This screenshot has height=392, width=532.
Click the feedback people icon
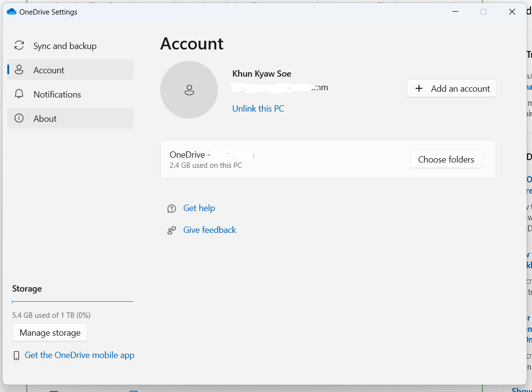[x=172, y=230]
